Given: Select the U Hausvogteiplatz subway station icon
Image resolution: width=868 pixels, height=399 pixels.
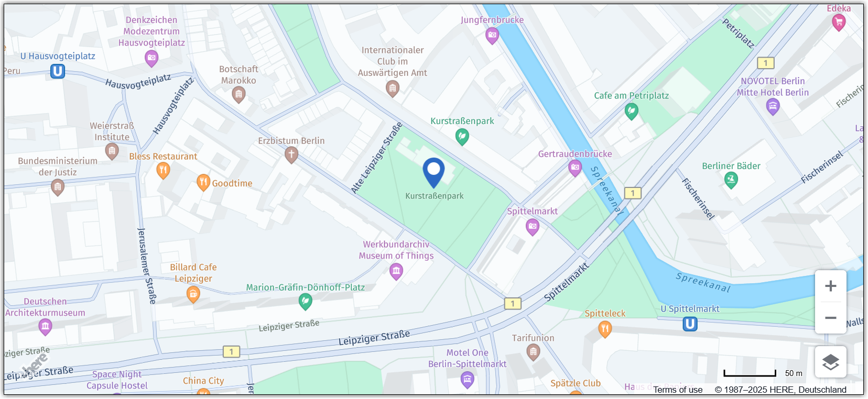Looking at the screenshot, I should pos(58,71).
